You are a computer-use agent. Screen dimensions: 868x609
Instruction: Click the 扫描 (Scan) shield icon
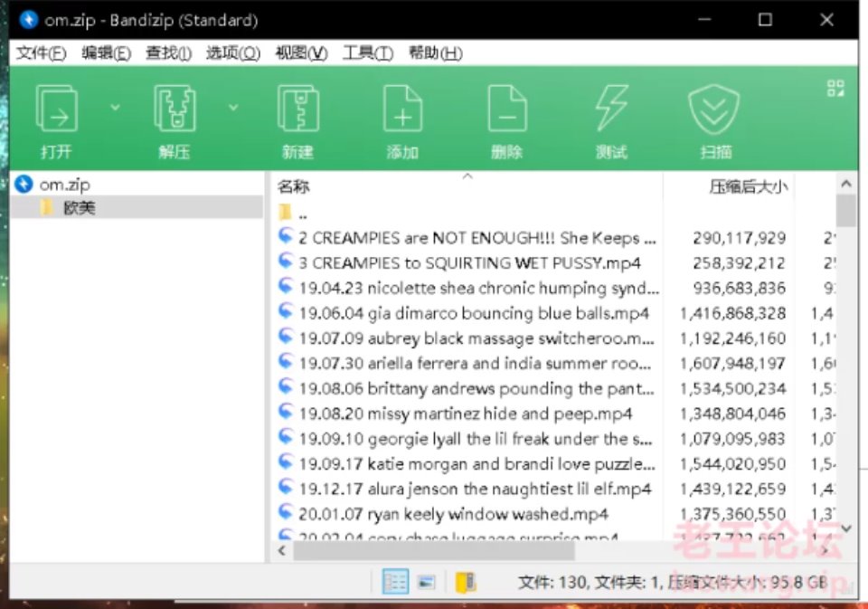click(714, 109)
